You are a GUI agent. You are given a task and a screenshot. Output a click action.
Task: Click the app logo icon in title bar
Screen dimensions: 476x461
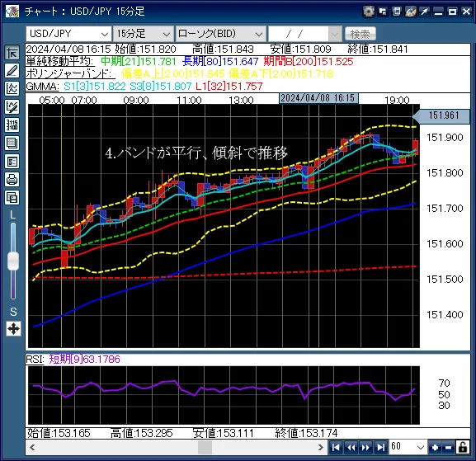(12, 12)
